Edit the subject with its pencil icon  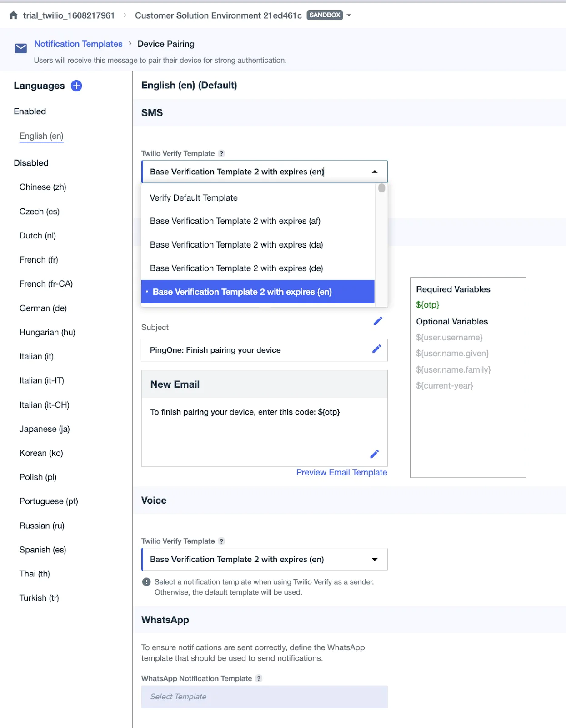[376, 349]
